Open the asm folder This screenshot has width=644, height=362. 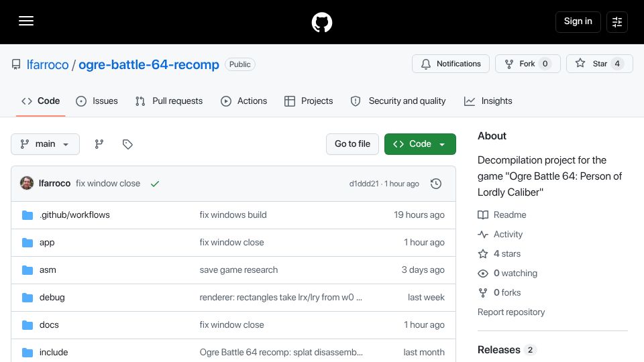point(48,270)
